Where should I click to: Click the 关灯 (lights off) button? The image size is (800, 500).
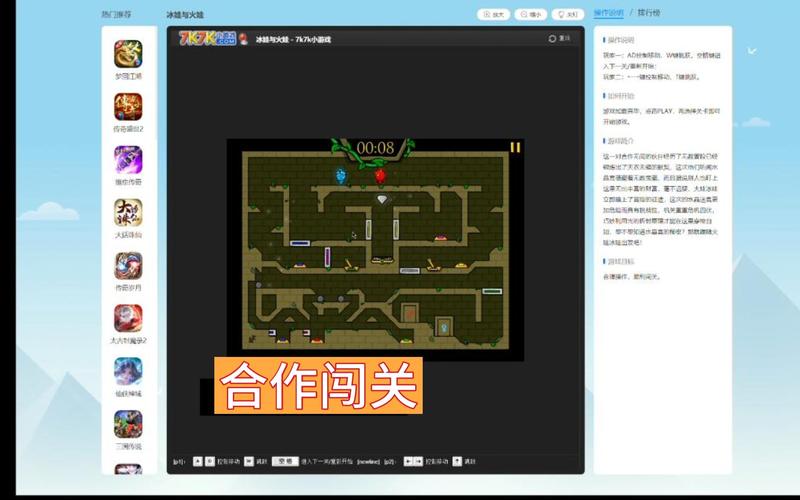[568, 15]
